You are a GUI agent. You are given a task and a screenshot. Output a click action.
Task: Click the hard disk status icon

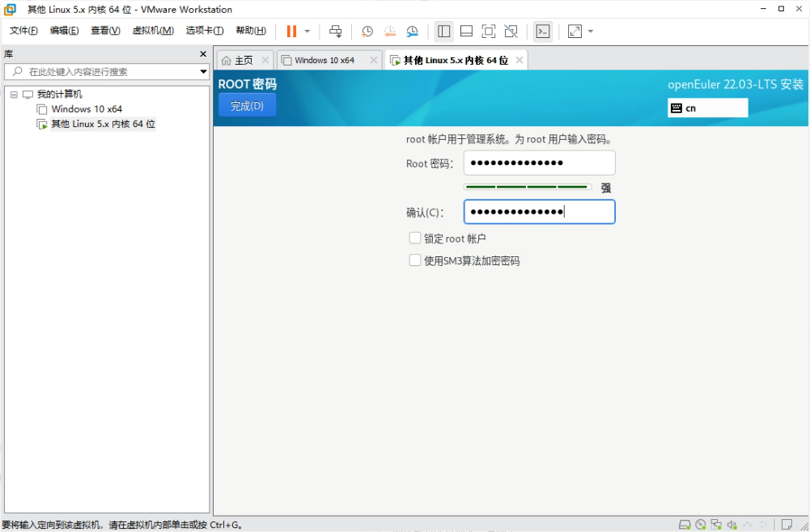[685, 525]
